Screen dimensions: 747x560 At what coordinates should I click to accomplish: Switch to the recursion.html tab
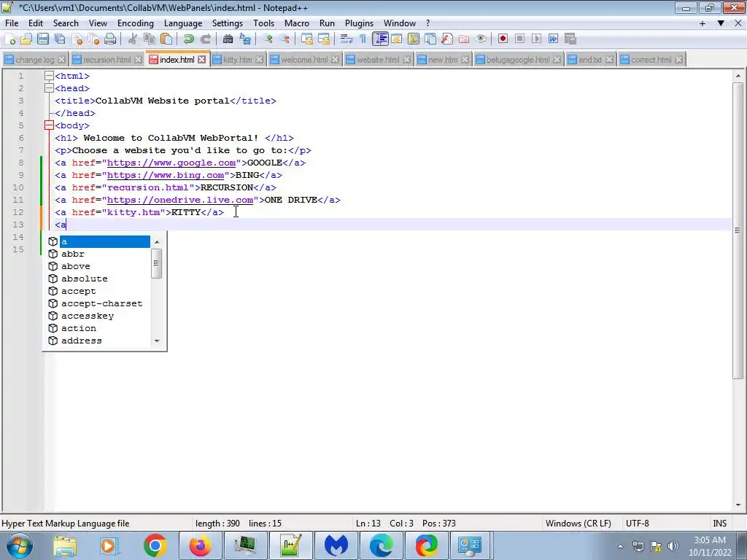pyautogui.click(x=107, y=60)
